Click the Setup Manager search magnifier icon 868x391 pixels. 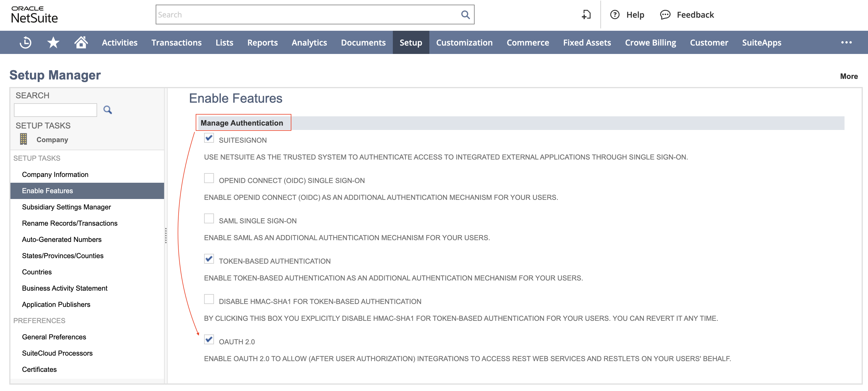(108, 110)
